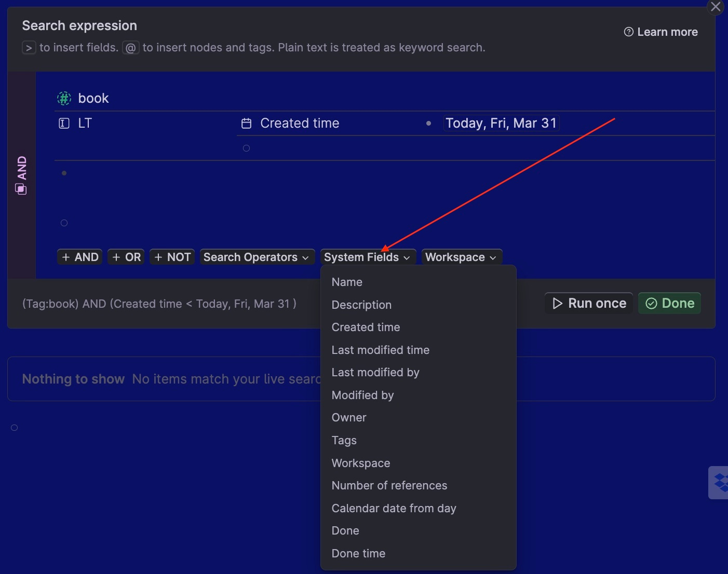Click the help icon next to Learn more

(628, 32)
